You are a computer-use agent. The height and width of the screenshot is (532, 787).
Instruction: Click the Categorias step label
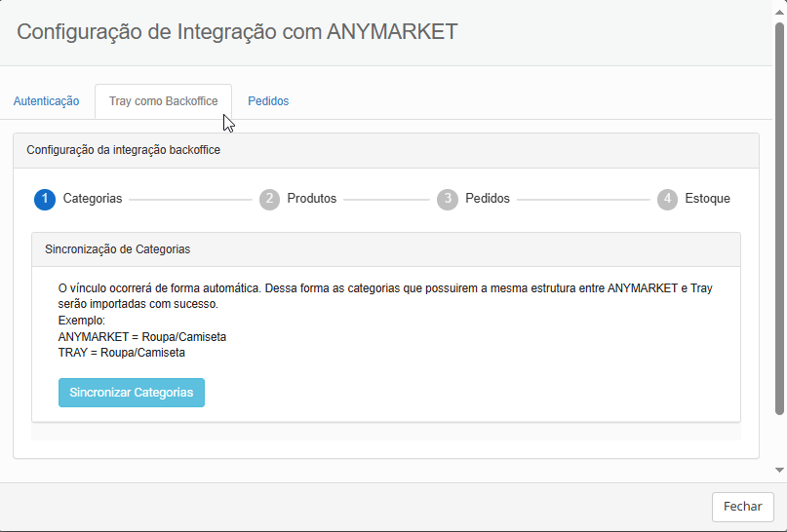[93, 199]
